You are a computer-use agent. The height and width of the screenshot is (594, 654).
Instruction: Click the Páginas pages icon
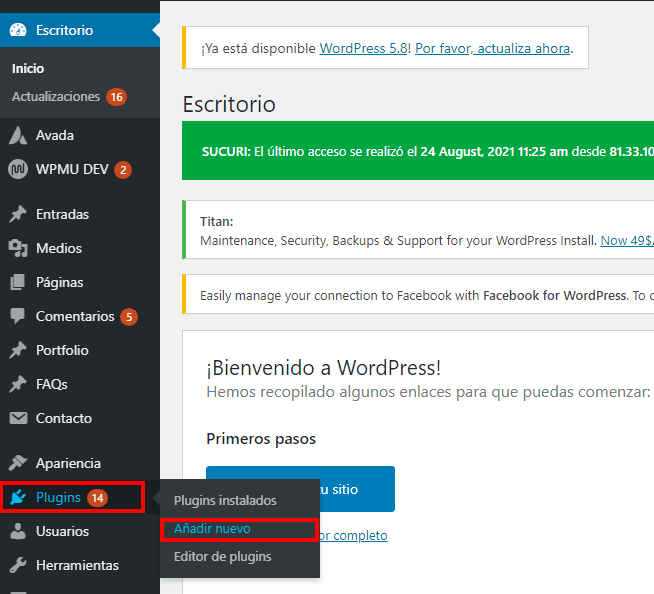tap(18, 282)
